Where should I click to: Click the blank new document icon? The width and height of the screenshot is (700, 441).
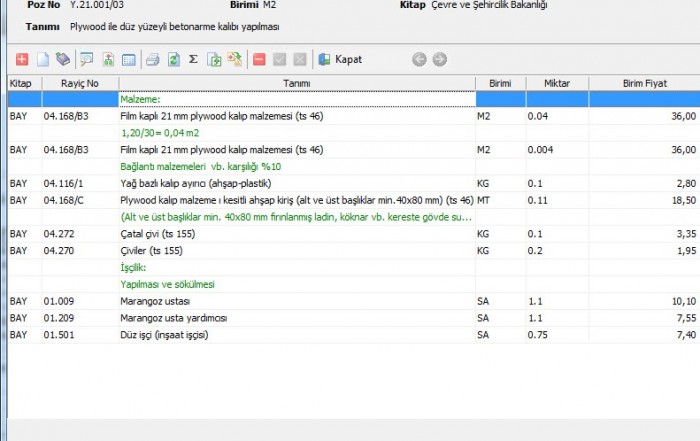[43, 59]
